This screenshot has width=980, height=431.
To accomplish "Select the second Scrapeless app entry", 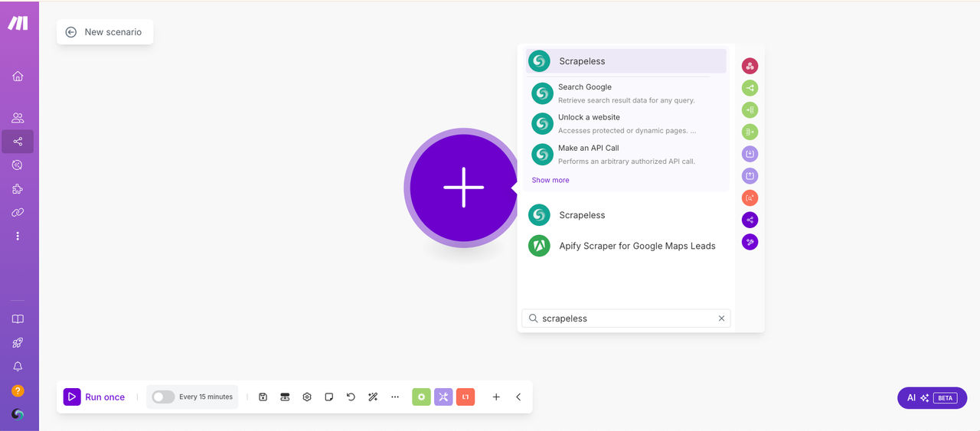I will 626,215.
